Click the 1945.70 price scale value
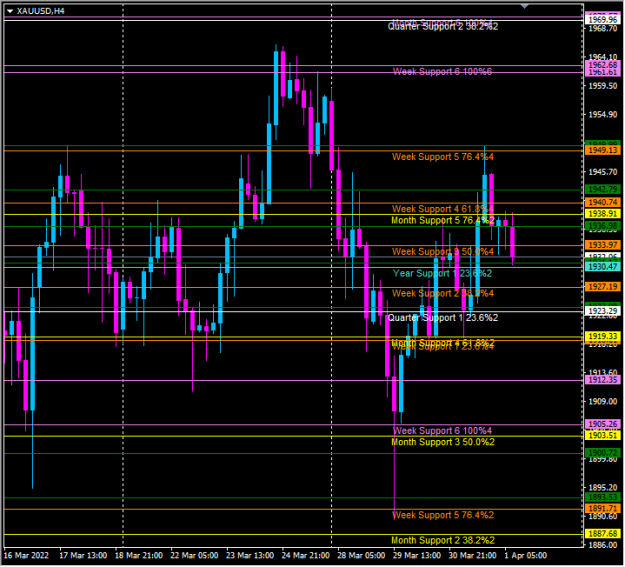This screenshot has width=625, height=567. pyautogui.click(x=603, y=172)
